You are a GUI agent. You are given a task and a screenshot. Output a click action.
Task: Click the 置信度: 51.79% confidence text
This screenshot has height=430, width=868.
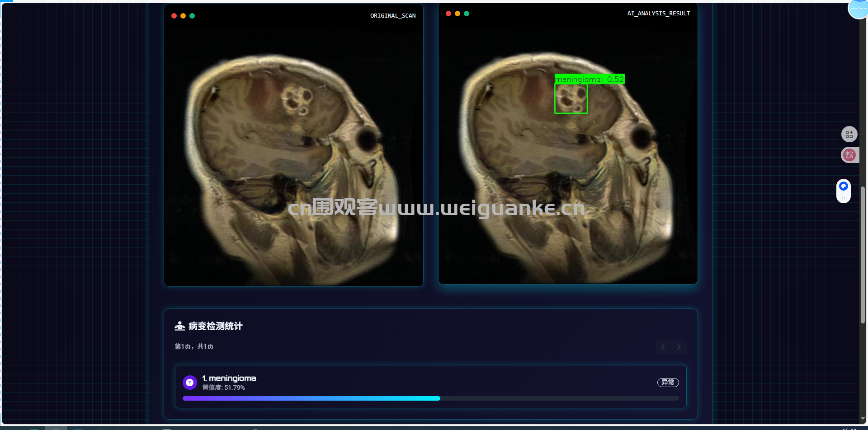pos(224,388)
